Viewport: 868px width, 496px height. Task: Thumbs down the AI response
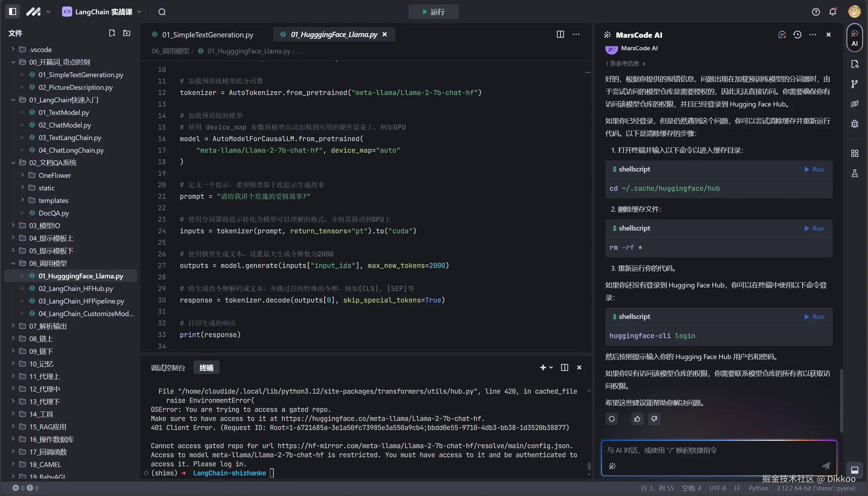654,419
